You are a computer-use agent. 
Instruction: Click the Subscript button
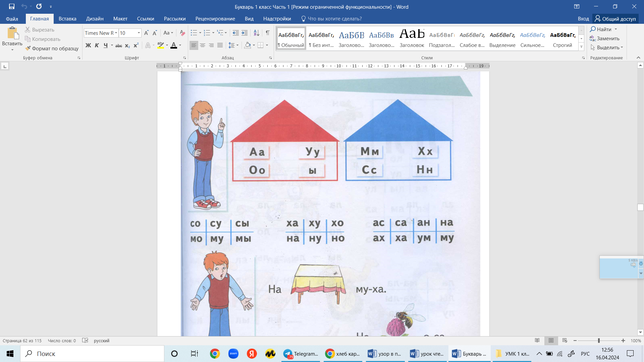pos(127,45)
